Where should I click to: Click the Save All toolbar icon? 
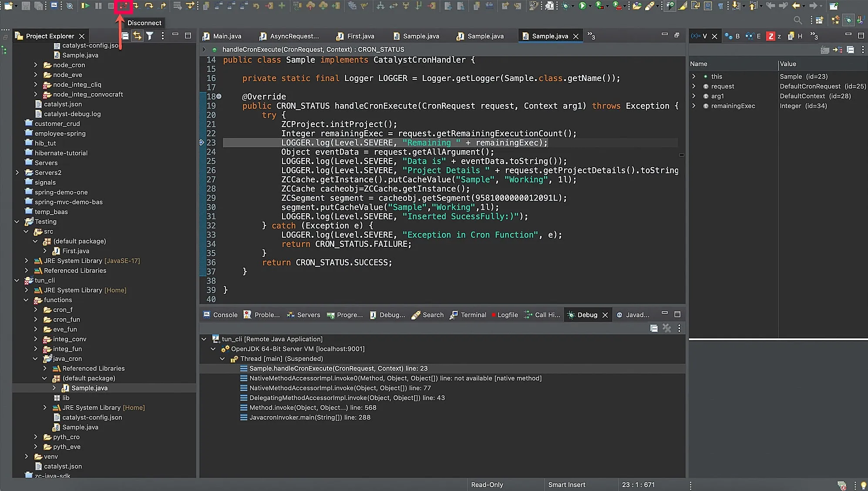click(x=38, y=6)
